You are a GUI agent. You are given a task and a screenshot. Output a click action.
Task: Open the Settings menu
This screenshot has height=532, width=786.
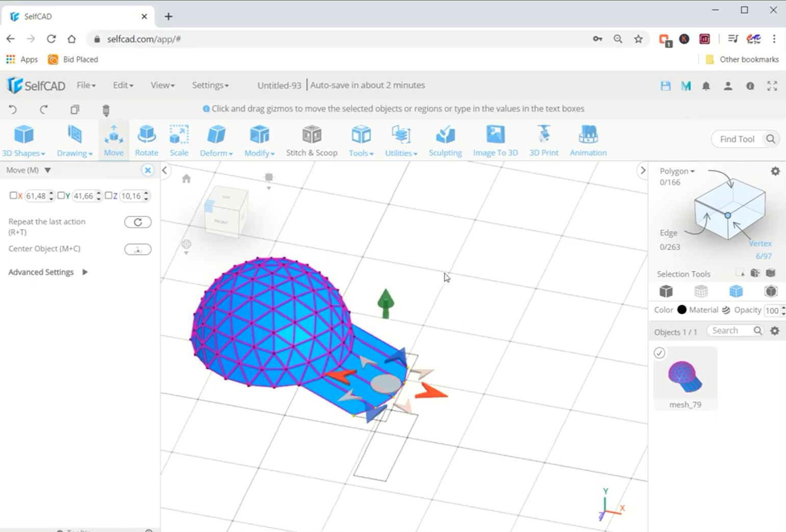tap(210, 85)
